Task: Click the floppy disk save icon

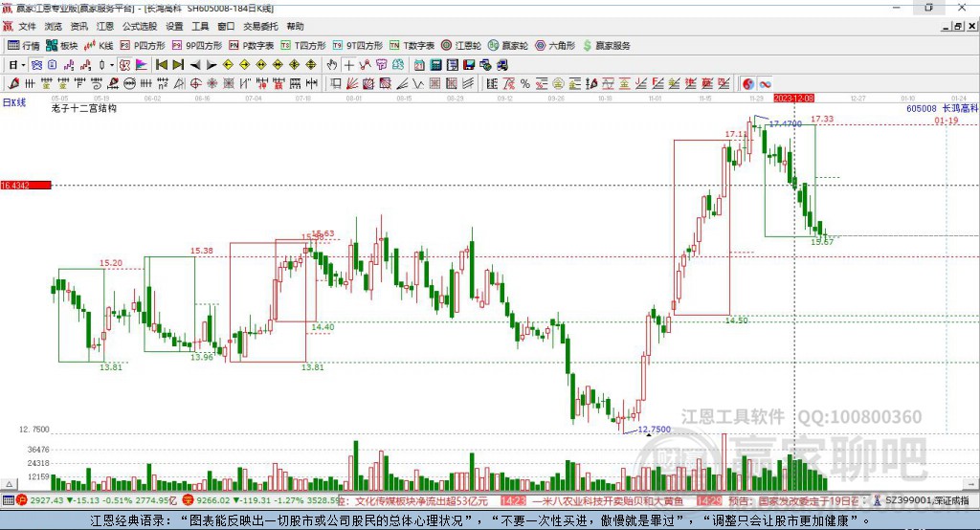Action: (469, 65)
